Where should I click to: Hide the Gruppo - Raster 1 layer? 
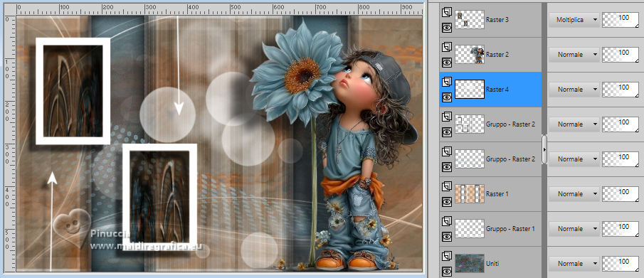pyautogui.click(x=446, y=237)
